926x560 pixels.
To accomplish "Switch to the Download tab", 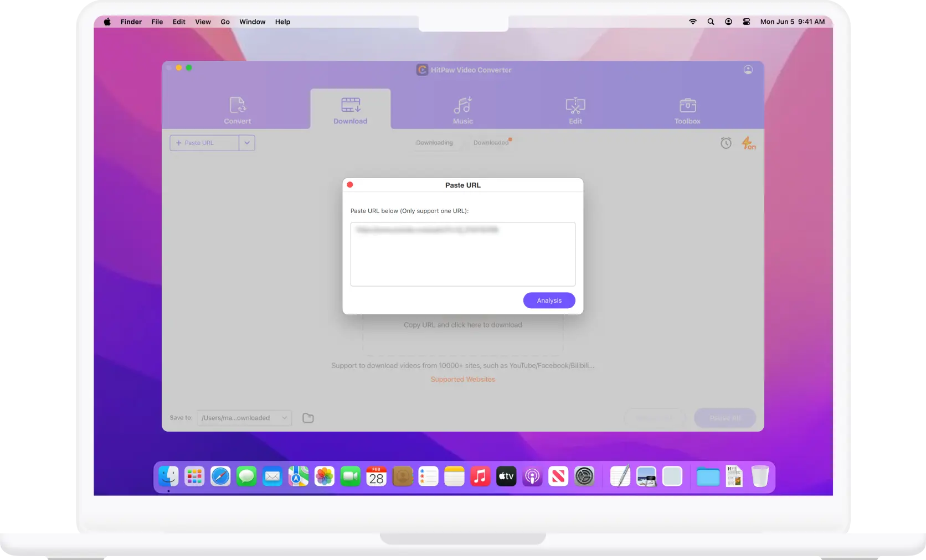I will [351, 110].
